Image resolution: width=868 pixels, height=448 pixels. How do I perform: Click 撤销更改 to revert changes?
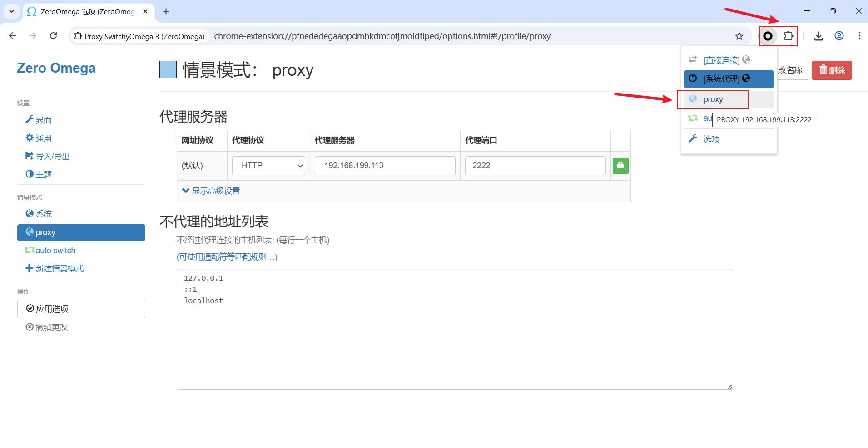pyautogui.click(x=51, y=327)
